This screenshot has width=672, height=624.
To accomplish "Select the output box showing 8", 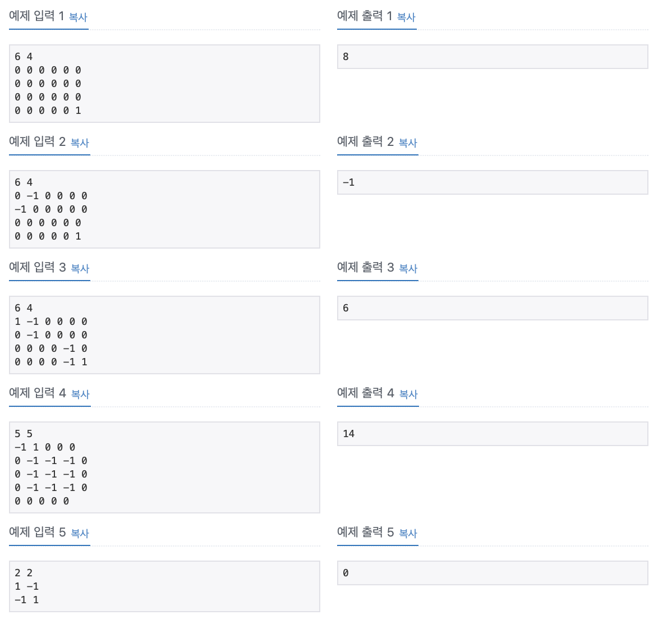I will coord(492,57).
